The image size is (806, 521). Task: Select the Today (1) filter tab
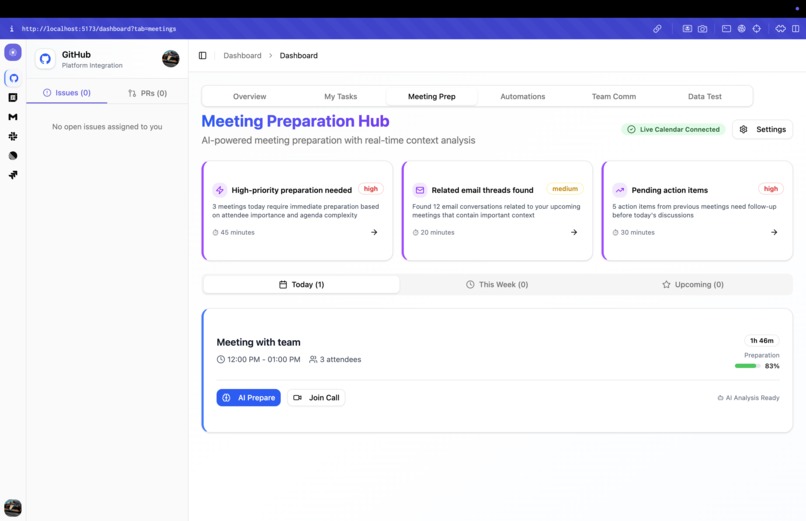point(301,285)
